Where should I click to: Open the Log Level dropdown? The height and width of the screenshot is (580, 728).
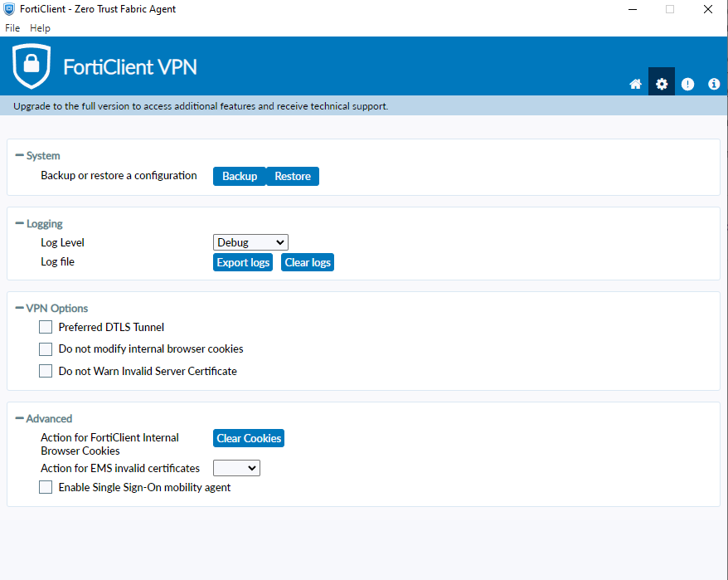(x=250, y=242)
